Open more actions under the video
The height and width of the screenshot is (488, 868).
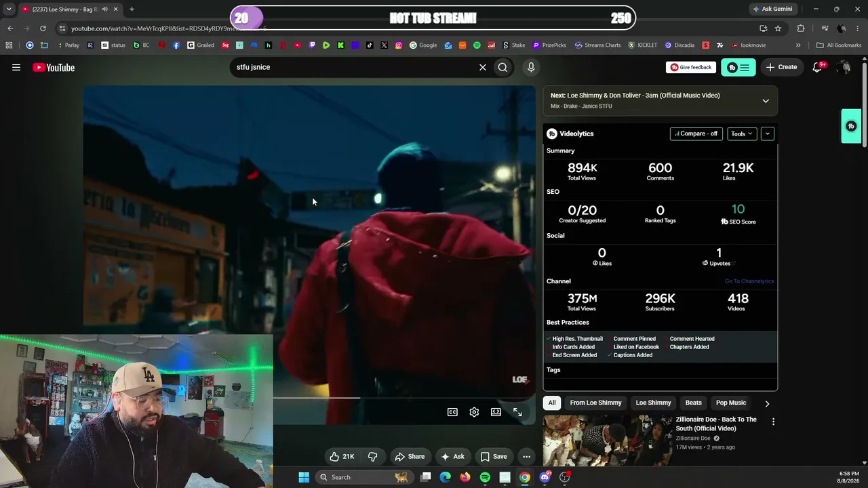526,457
